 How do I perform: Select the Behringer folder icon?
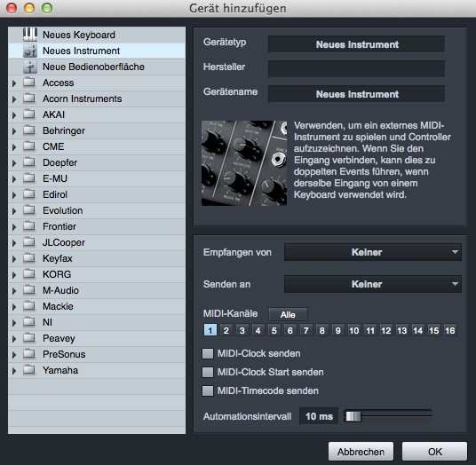[x=29, y=130]
